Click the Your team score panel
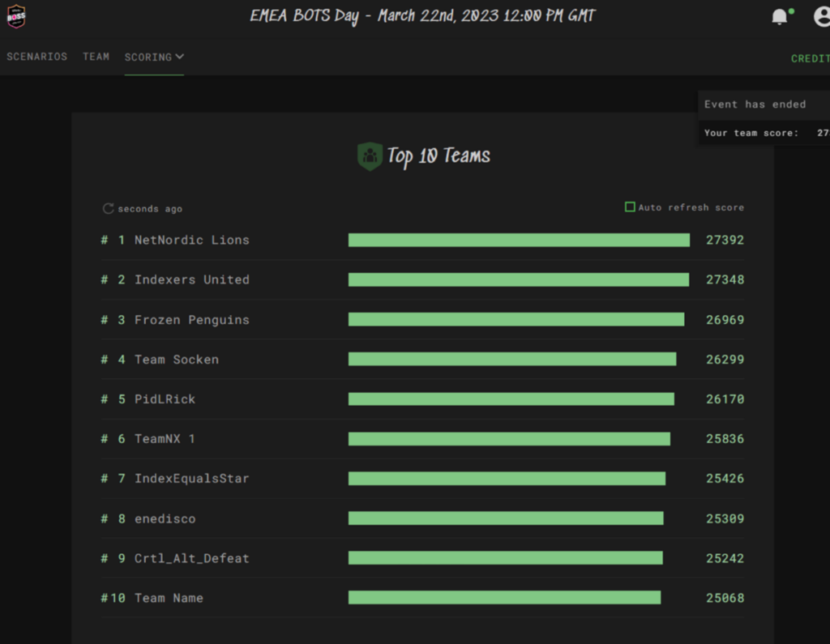The height and width of the screenshot is (644, 830). 762,133
